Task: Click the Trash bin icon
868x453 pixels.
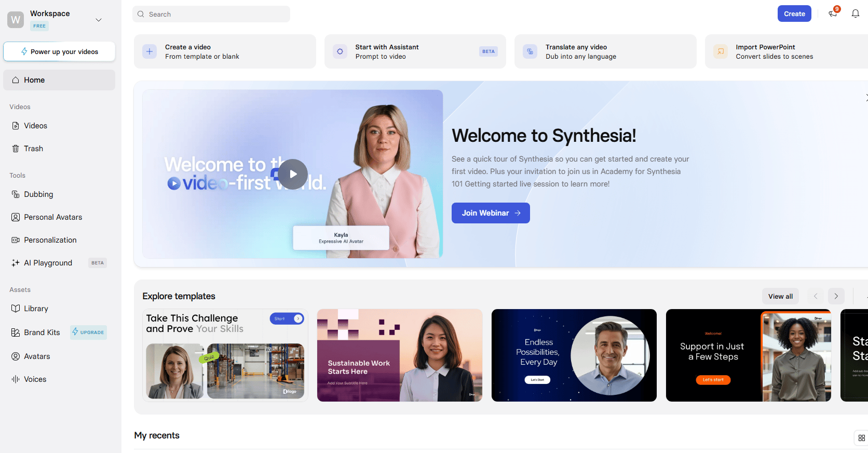Action: pos(16,149)
